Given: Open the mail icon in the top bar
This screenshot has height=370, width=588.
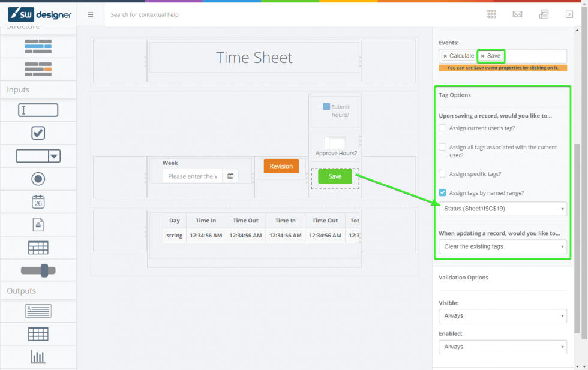Looking at the screenshot, I should pos(517,14).
